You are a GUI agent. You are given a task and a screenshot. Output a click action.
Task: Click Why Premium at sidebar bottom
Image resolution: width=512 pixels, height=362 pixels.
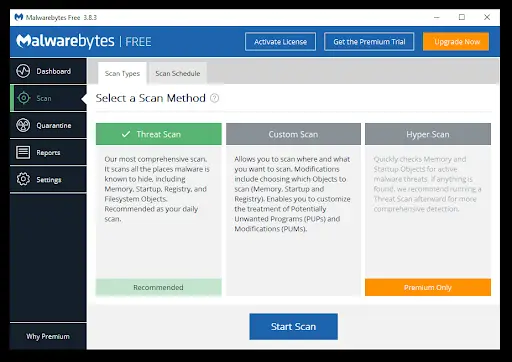coord(48,336)
